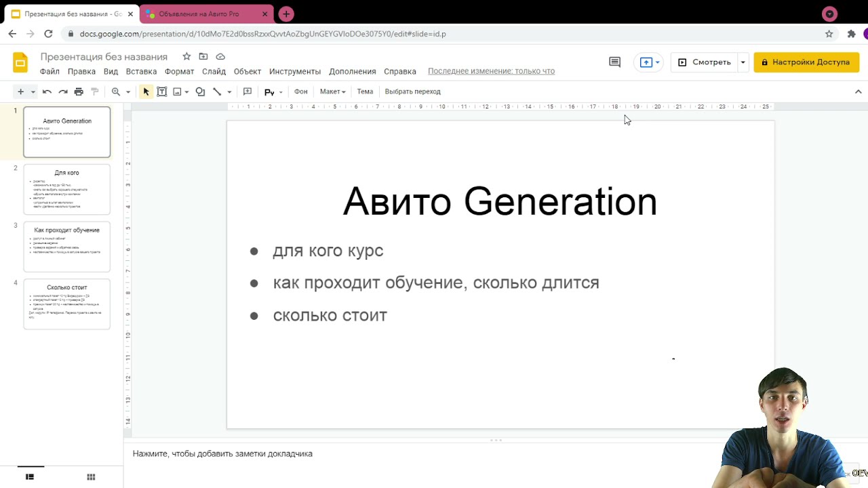This screenshot has width=868, height=488.
Task: Open the present to meeting button
Action: (649, 62)
